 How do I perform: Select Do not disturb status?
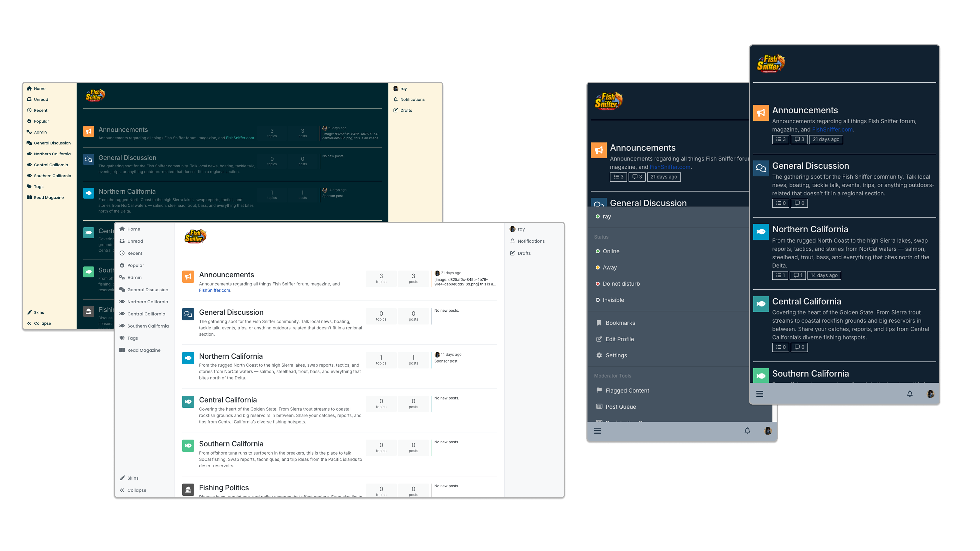click(x=621, y=284)
